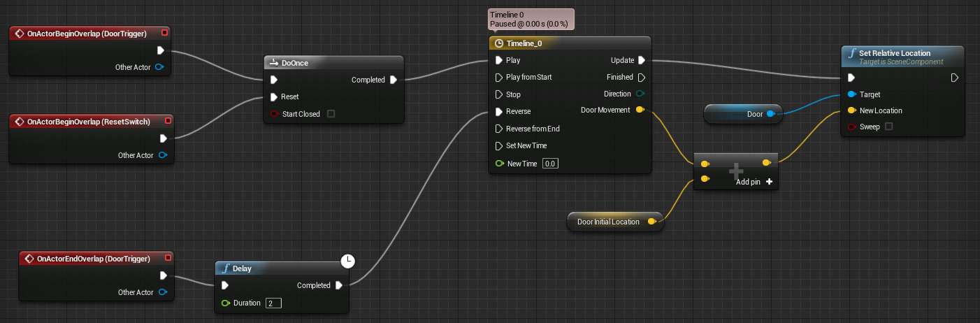Click the red delegate box on OnActorBeginOverlap (DoorTrigger)
This screenshot has width=980, height=323.
[164, 33]
